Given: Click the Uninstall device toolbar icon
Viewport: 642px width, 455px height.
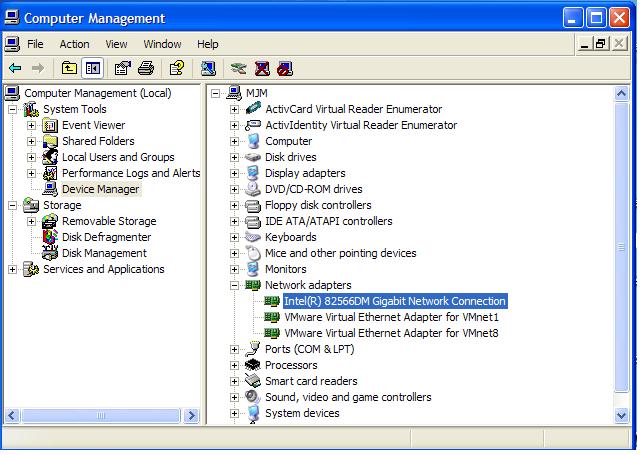Looking at the screenshot, I should coord(262,68).
